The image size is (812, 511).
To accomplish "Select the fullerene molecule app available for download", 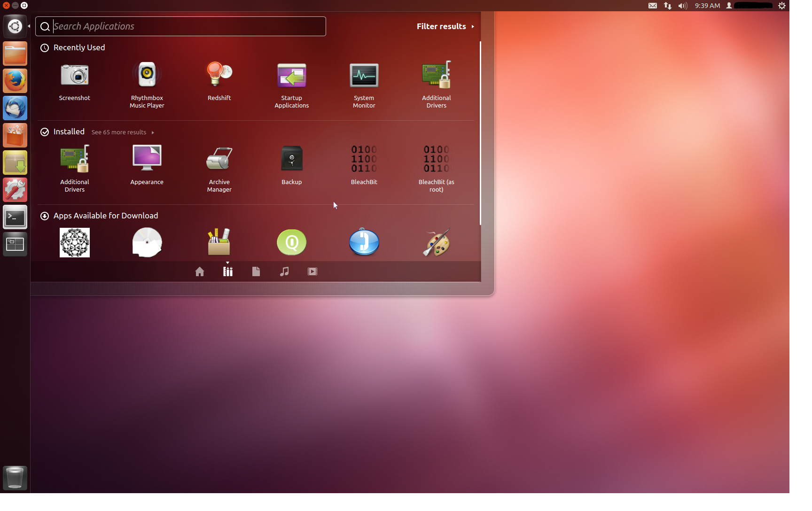I will (x=74, y=242).
